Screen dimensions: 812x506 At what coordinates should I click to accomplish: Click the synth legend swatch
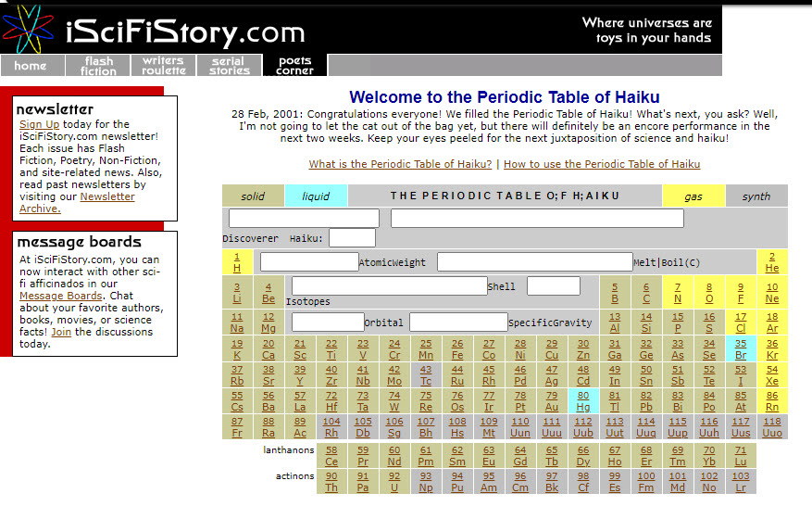pyautogui.click(x=756, y=196)
